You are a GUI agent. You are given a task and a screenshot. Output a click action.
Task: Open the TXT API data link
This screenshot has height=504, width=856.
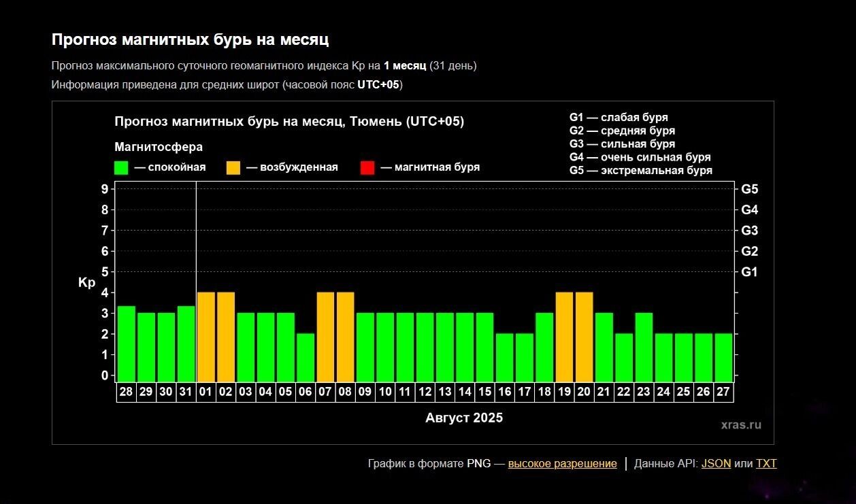point(766,464)
